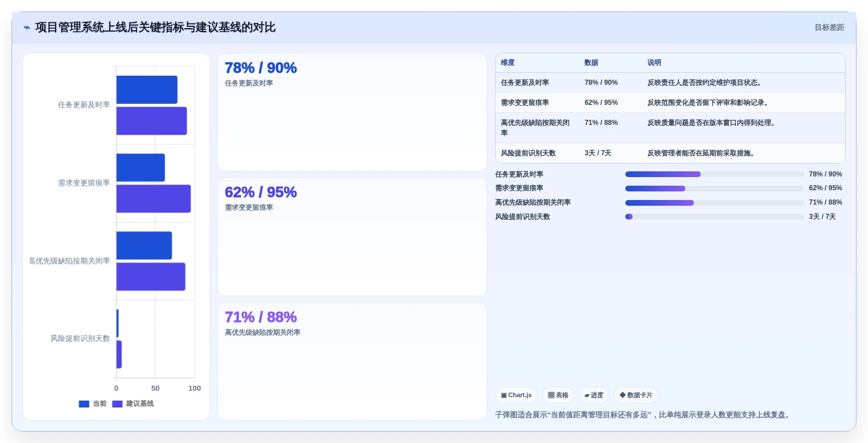This screenshot has height=443, width=868.
Task: Click value 3天 / 7天 beside the progress bar
Action: pyautogui.click(x=822, y=217)
